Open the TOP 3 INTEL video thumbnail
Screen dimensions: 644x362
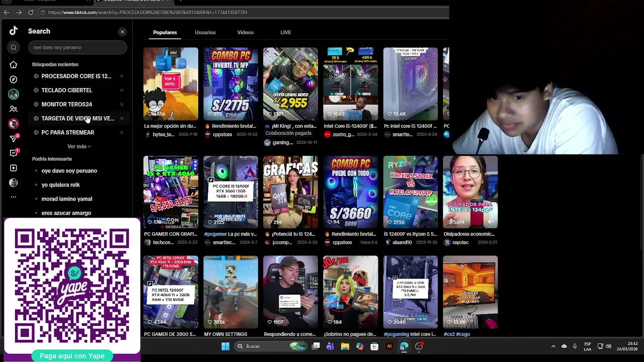(x=171, y=84)
